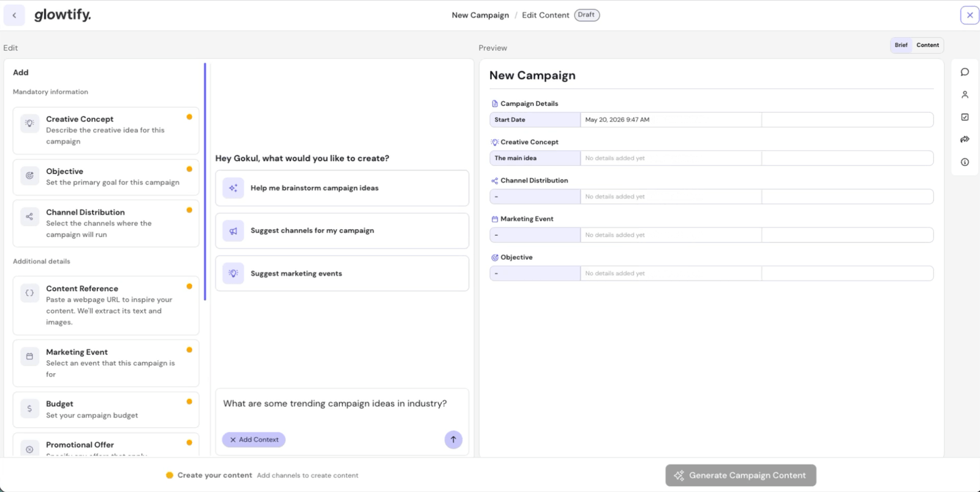Screen dimensions: 980x492
Task: Switch to the Content preview tab
Action: tap(927, 45)
